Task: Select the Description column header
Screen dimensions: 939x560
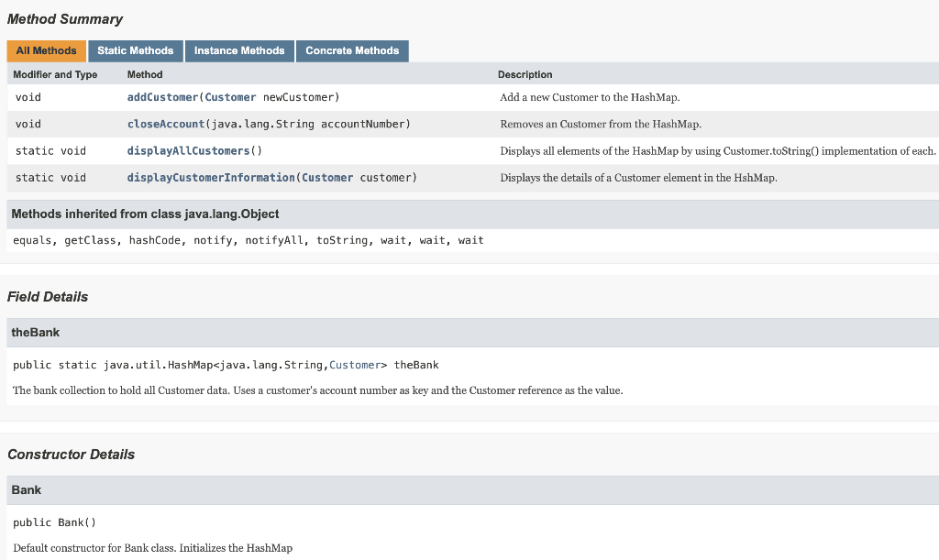Action: pyautogui.click(x=525, y=74)
